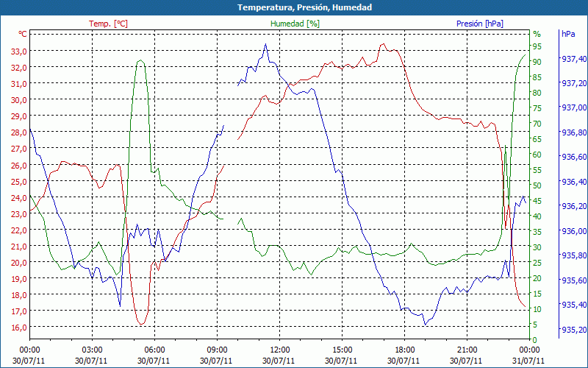588x368 pixels.
Task: Click the 75 mark on the humidity axis
Action: click(537, 108)
